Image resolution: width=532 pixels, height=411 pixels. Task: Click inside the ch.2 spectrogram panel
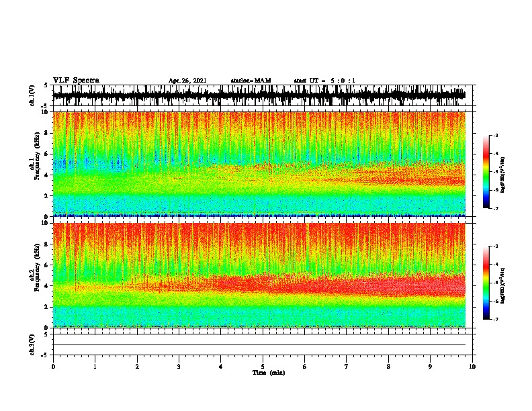259,275
